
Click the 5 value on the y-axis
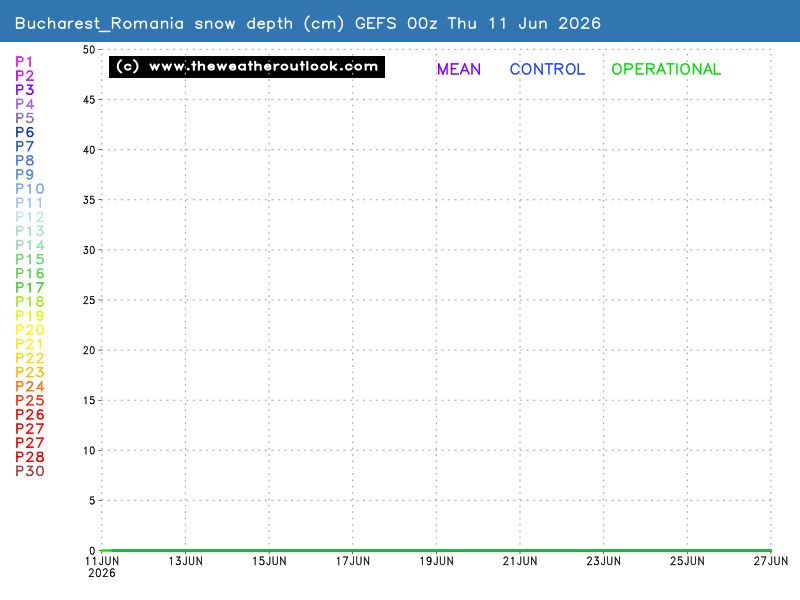point(92,501)
